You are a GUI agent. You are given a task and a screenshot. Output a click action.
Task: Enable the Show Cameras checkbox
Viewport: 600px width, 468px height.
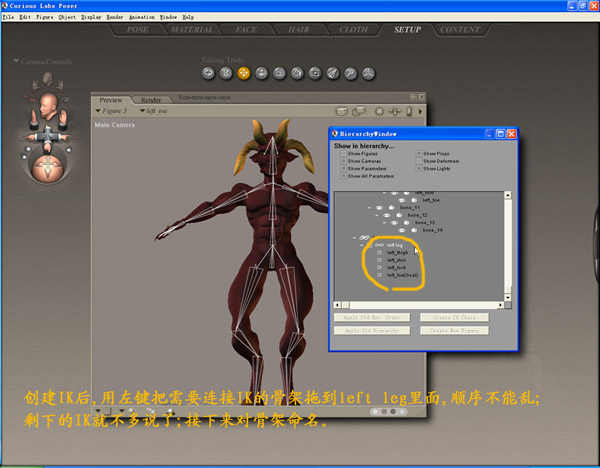(343, 161)
